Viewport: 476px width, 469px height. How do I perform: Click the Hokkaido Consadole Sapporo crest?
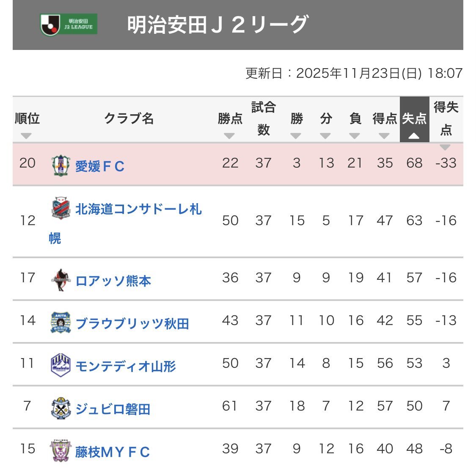click(60, 208)
